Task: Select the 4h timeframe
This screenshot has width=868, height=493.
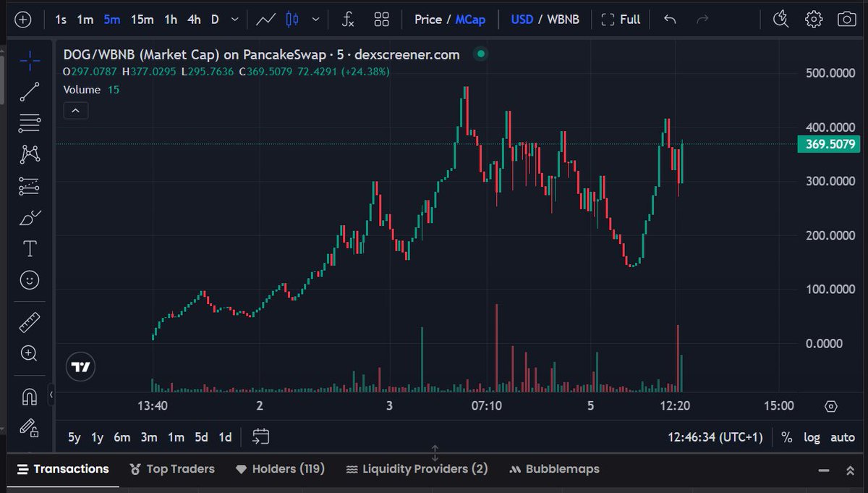Action: coord(194,20)
